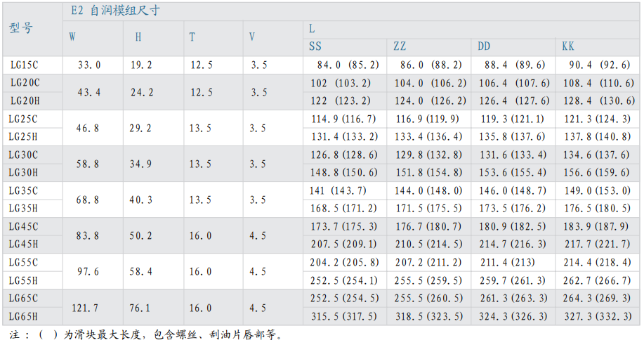Viewport: 644px width, 345px height.
Task: Select the H value 40.3 cell
Action: (x=141, y=200)
